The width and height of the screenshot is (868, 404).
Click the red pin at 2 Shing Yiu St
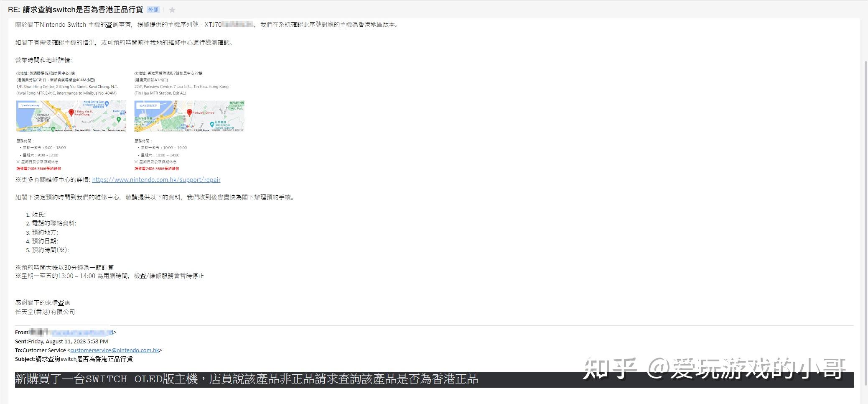pyautogui.click(x=71, y=112)
